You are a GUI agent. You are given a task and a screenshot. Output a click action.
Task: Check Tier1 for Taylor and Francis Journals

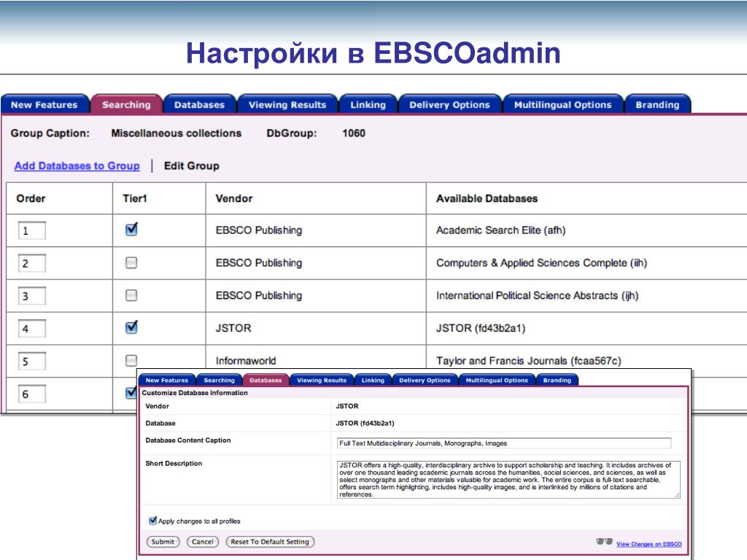click(x=131, y=360)
